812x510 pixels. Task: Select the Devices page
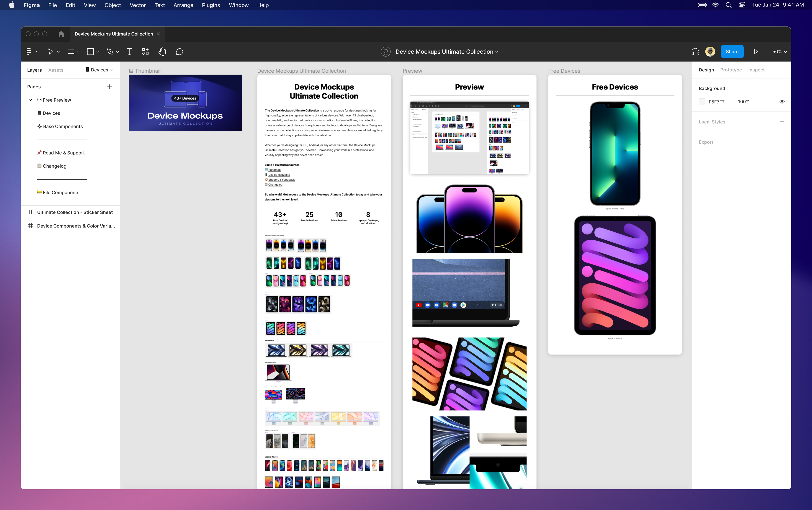(x=49, y=113)
